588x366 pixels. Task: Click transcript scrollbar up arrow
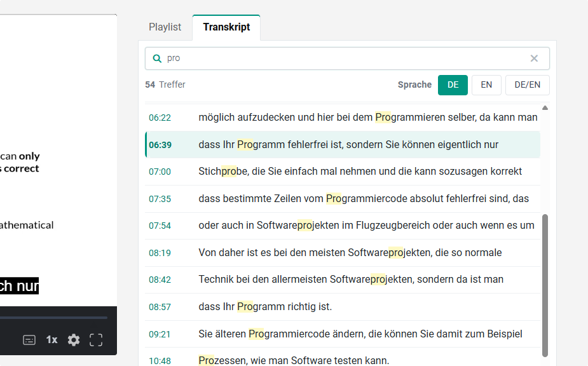(x=545, y=108)
